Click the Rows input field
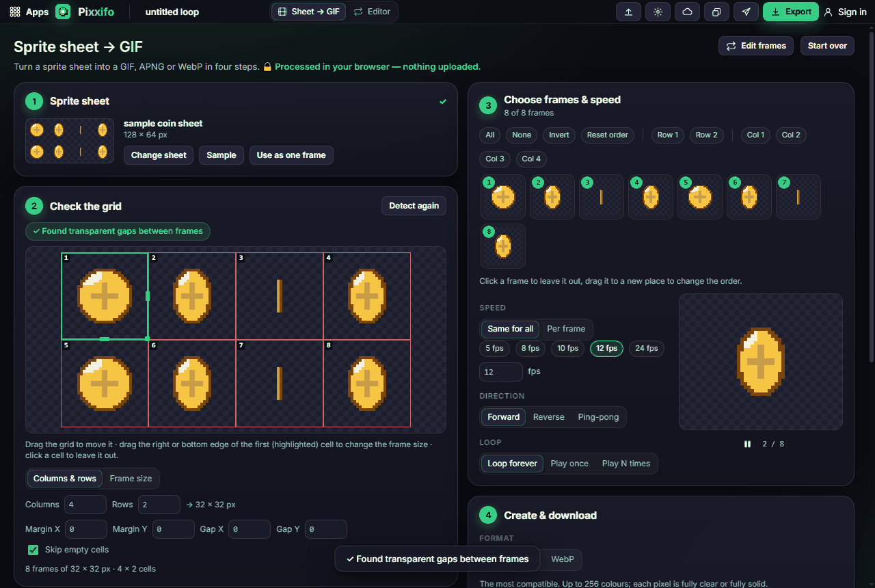 [159, 505]
